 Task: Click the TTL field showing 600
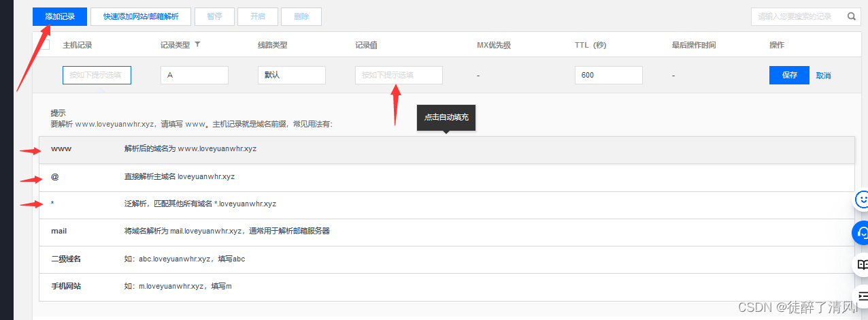click(609, 75)
